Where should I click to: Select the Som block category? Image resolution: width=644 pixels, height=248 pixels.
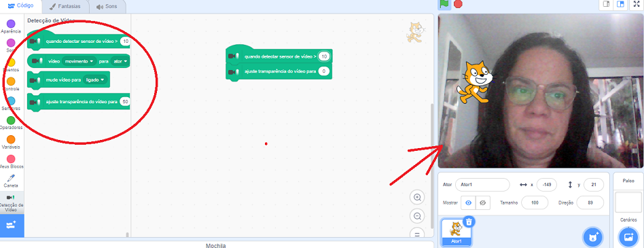tap(11, 46)
